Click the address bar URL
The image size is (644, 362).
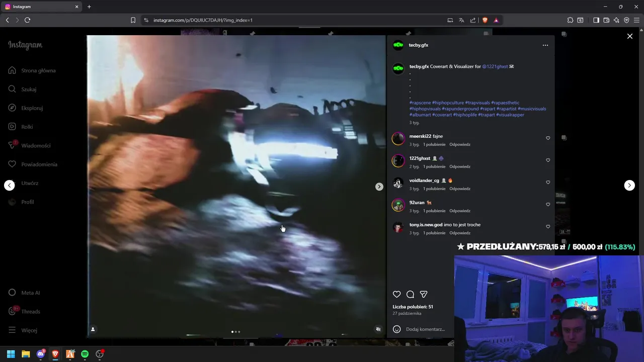pos(203,20)
